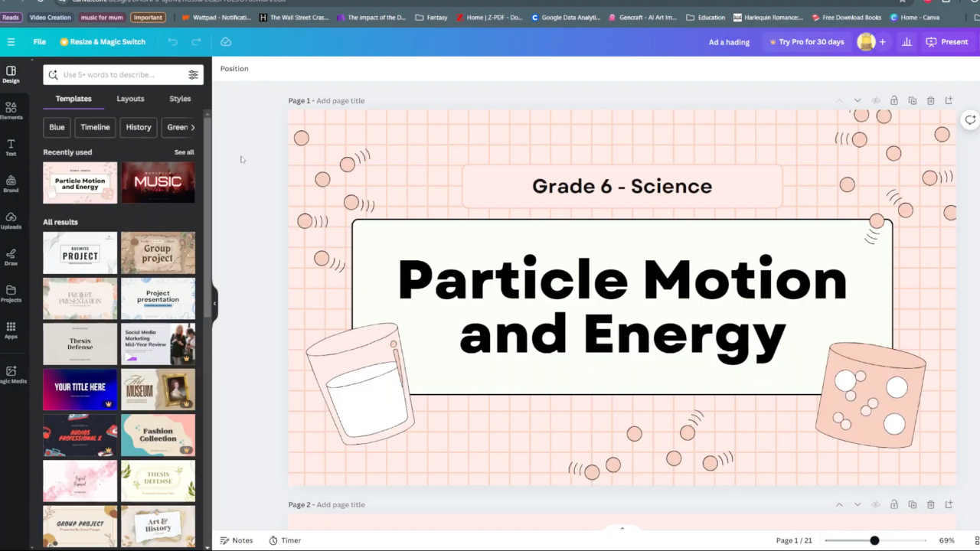Open analytics insights chart icon
The height and width of the screenshot is (551, 980).
pyautogui.click(x=907, y=42)
